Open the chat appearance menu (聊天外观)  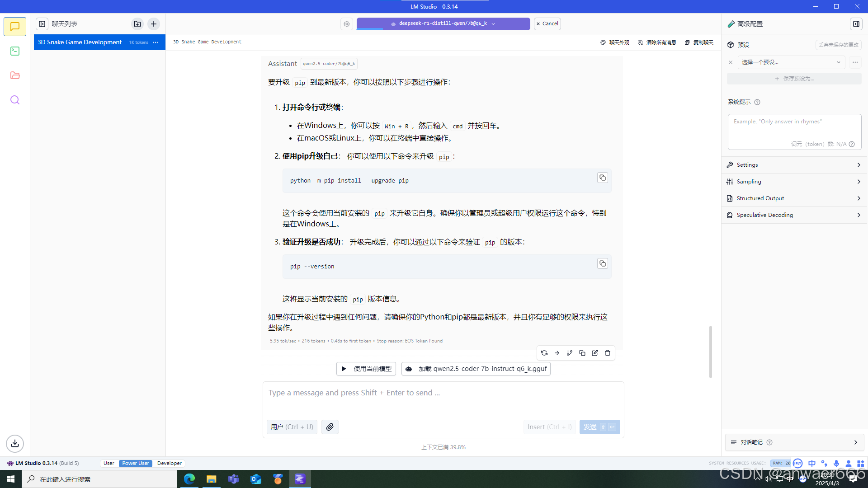(x=615, y=42)
